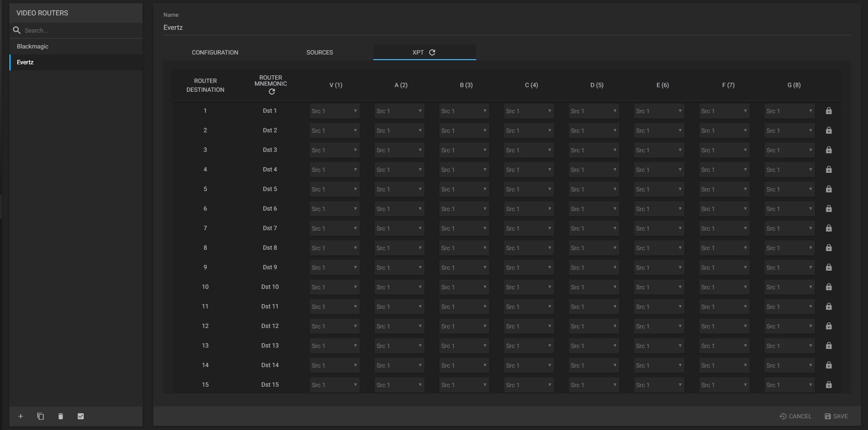868x430 pixels.
Task: Click the VIDEO ROUTERS panel title
Action: pyautogui.click(x=42, y=13)
